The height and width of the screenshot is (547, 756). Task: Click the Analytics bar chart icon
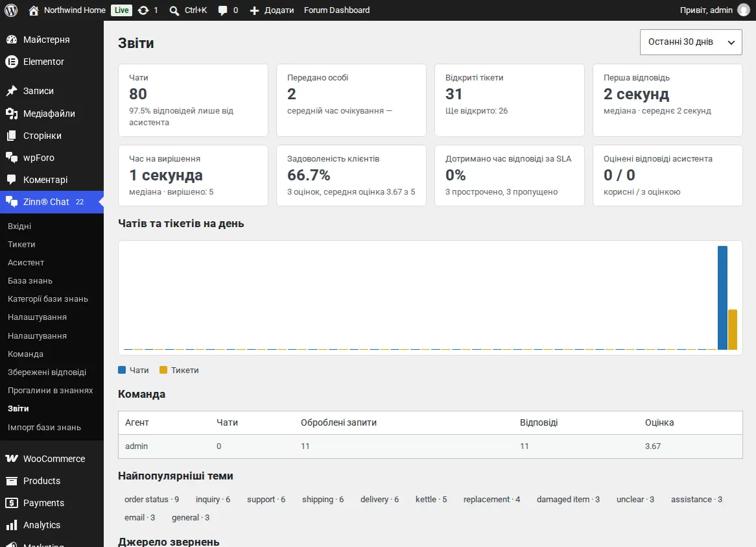pos(12,525)
